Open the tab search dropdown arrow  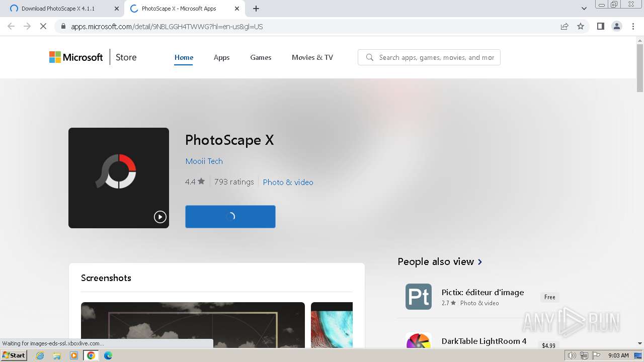(584, 9)
